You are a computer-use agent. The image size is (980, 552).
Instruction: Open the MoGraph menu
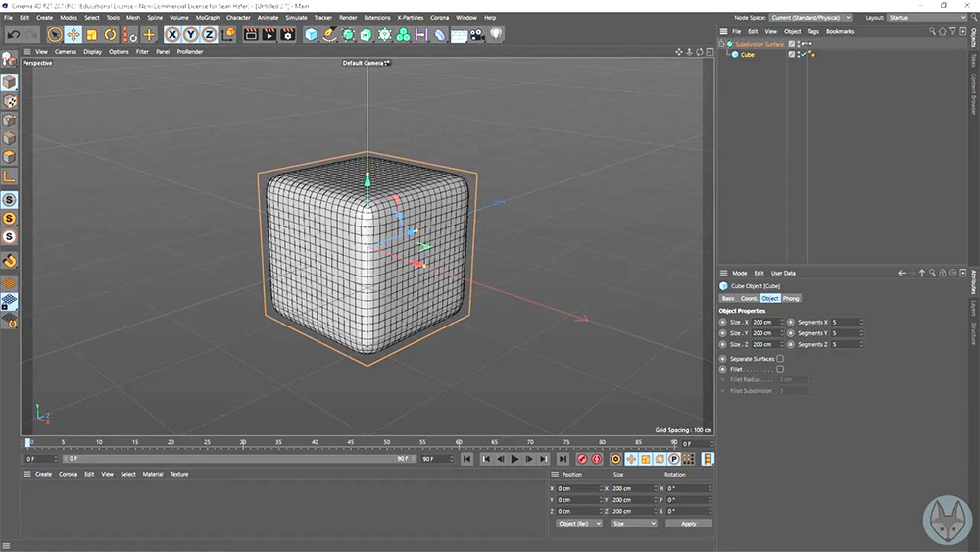click(x=208, y=17)
